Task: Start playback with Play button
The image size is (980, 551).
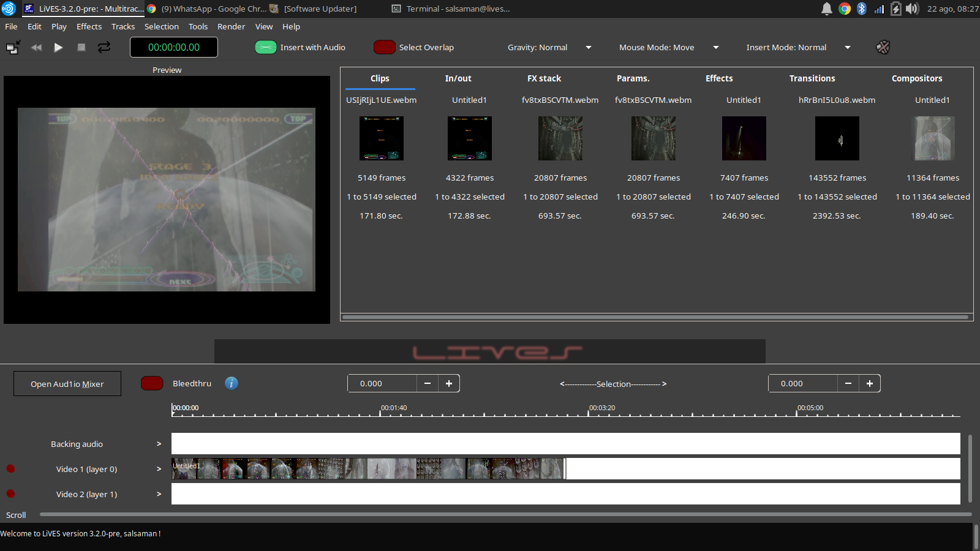Action: click(58, 47)
